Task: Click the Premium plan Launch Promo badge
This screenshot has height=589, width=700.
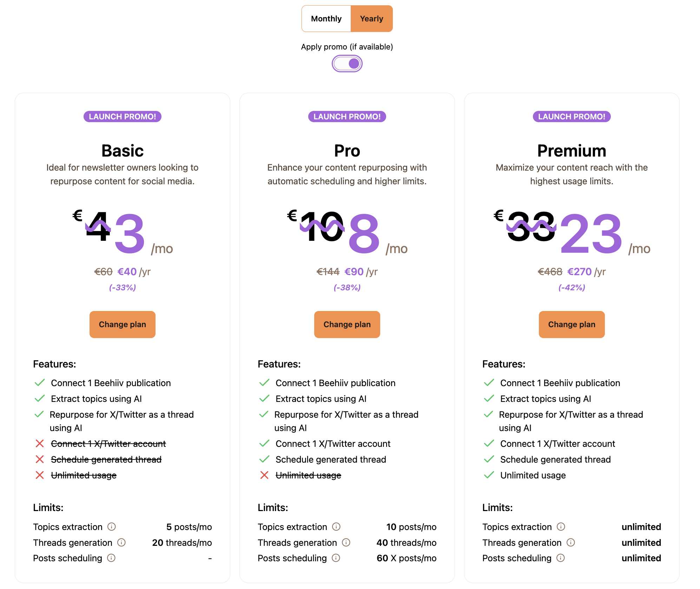Action: 572,117
